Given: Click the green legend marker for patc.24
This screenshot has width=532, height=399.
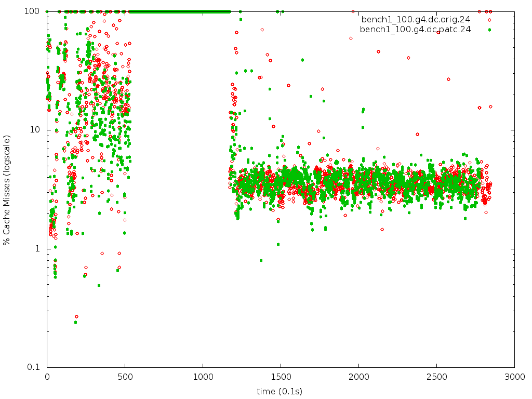Looking at the screenshot, I should [489, 29].
